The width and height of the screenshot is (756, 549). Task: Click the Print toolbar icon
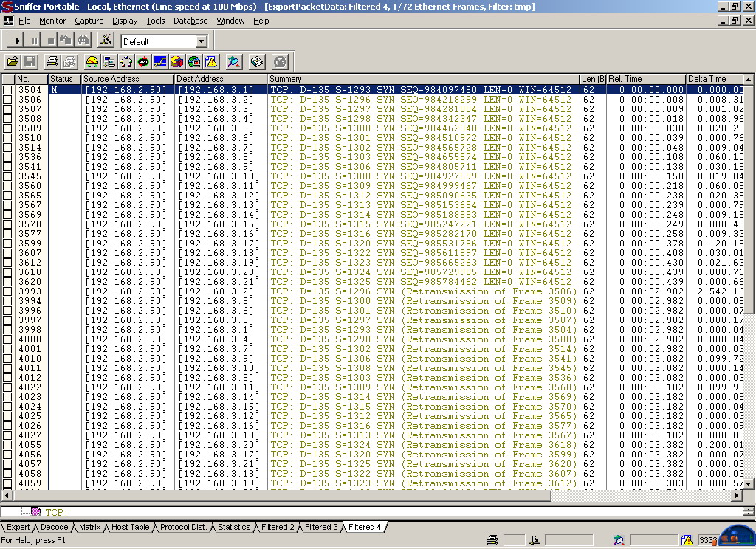(x=52, y=61)
